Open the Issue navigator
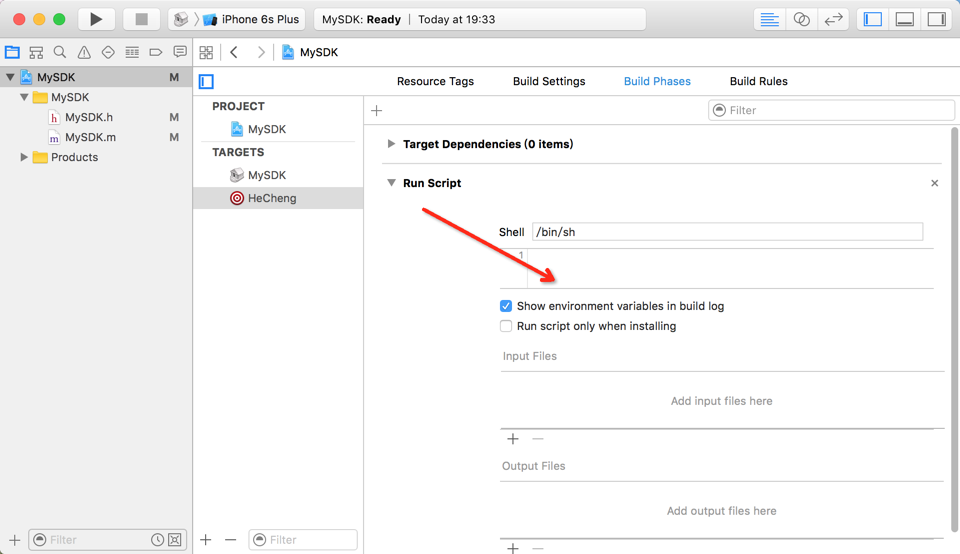960x554 pixels. click(84, 52)
